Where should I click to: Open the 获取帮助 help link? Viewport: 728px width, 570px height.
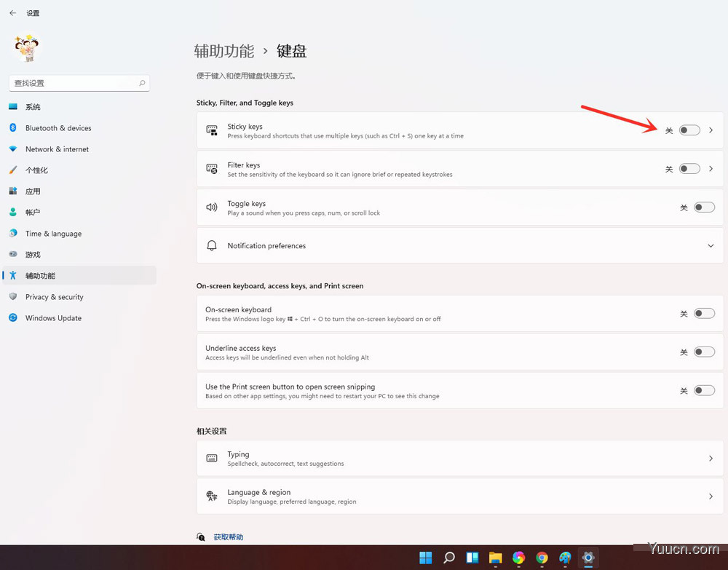pos(229,537)
